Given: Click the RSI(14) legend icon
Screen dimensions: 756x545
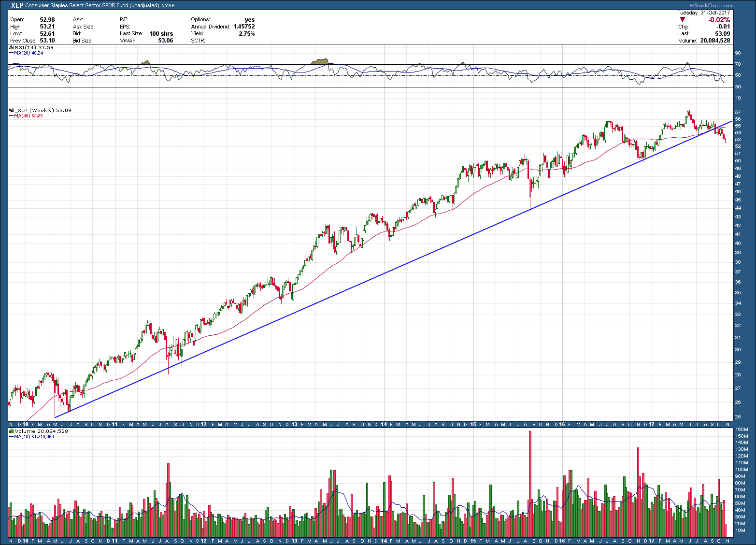Looking at the screenshot, I should tap(12, 48).
